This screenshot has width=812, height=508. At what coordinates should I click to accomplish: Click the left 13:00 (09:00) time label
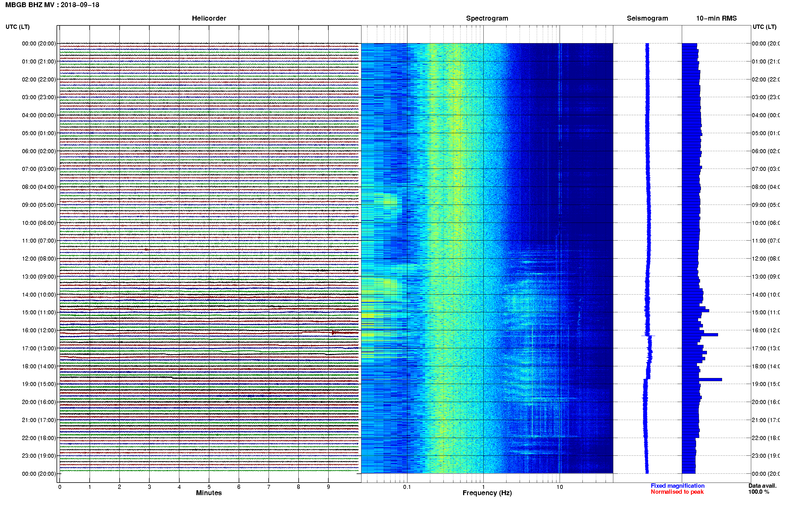[39, 277]
